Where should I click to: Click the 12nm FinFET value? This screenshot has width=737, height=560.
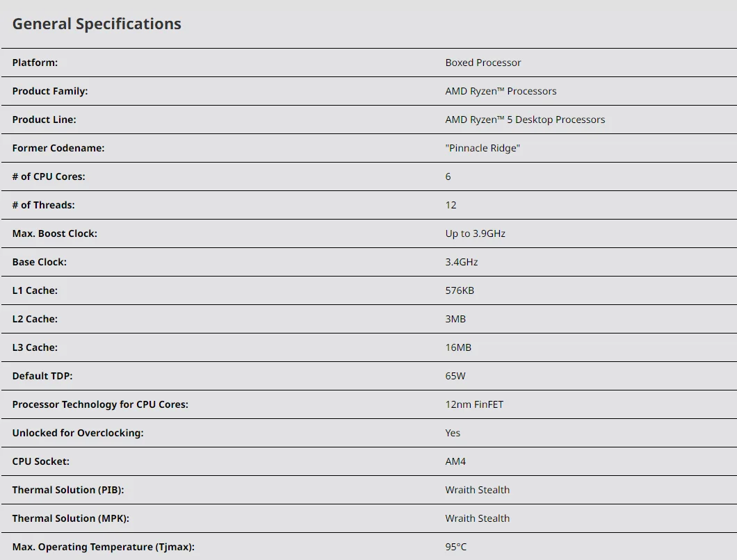click(474, 404)
